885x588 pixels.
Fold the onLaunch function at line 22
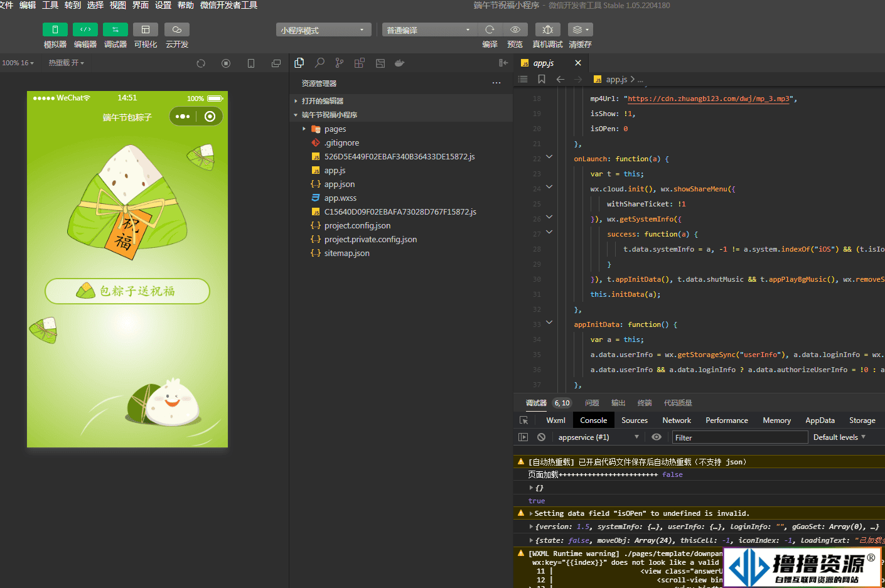click(549, 157)
